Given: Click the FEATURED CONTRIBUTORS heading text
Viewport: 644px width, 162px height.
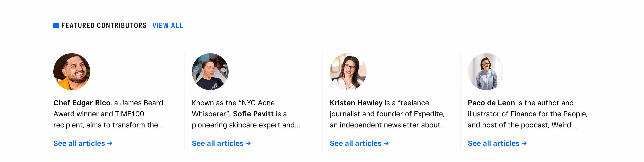Looking at the screenshot, I should click(104, 26).
